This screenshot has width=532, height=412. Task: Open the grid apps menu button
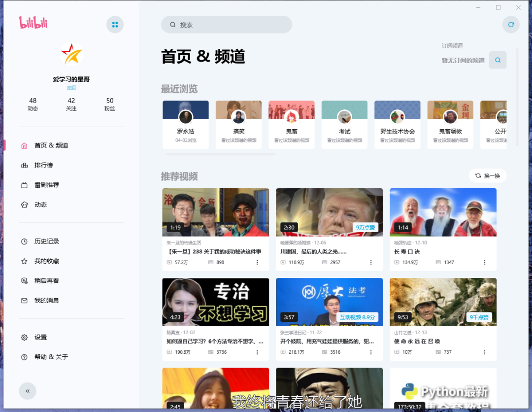(x=115, y=25)
